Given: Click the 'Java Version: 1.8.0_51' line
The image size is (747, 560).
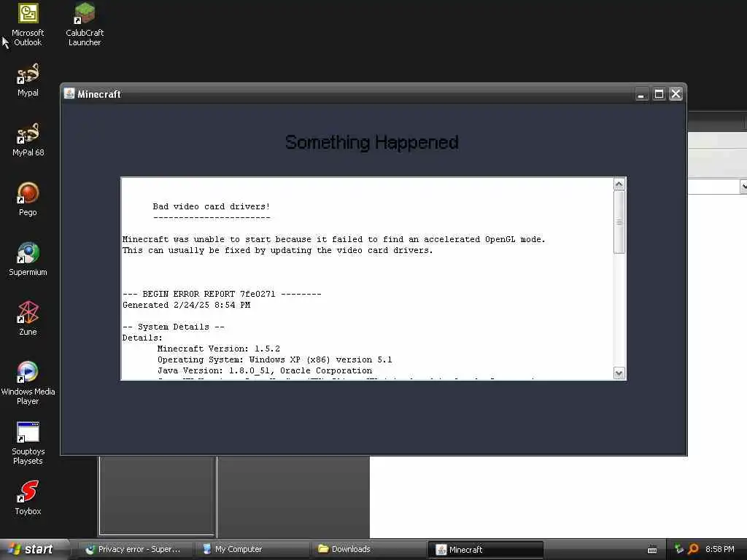Looking at the screenshot, I should [265, 370].
